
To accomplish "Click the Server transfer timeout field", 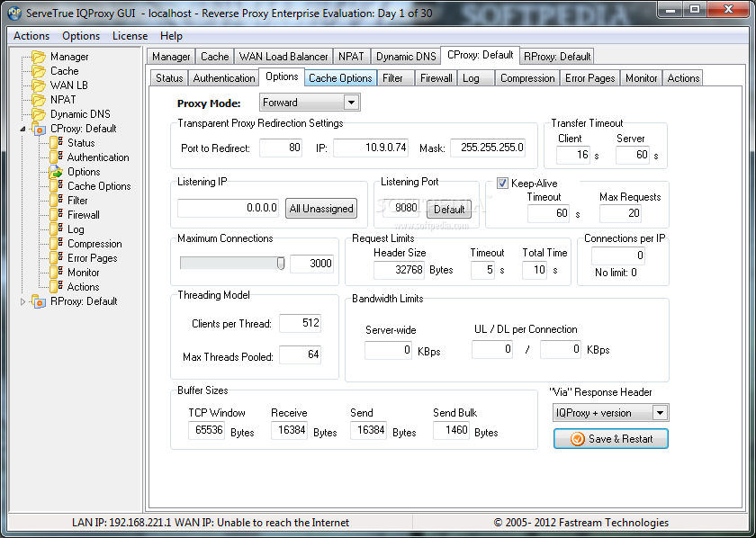I will tap(633, 155).
